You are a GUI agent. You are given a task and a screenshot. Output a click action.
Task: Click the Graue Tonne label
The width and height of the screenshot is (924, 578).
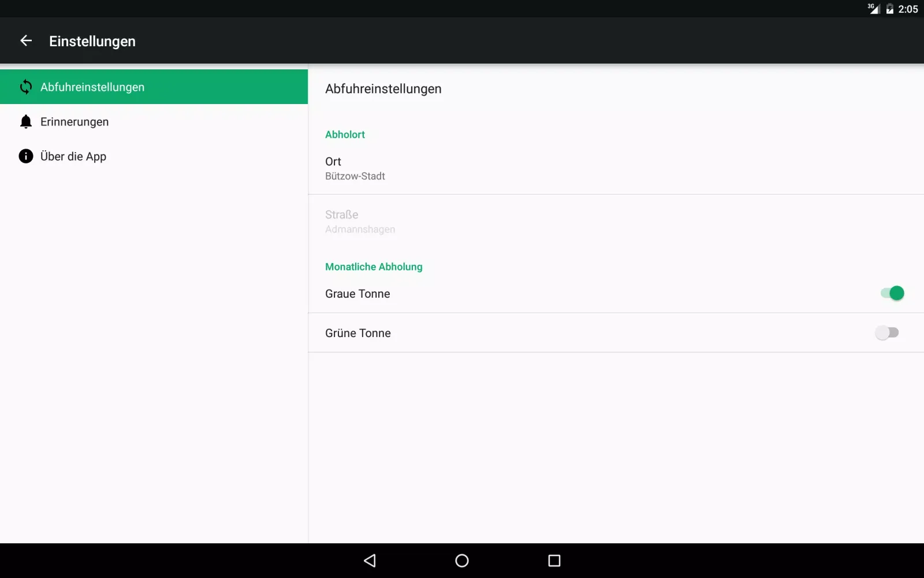tap(357, 294)
